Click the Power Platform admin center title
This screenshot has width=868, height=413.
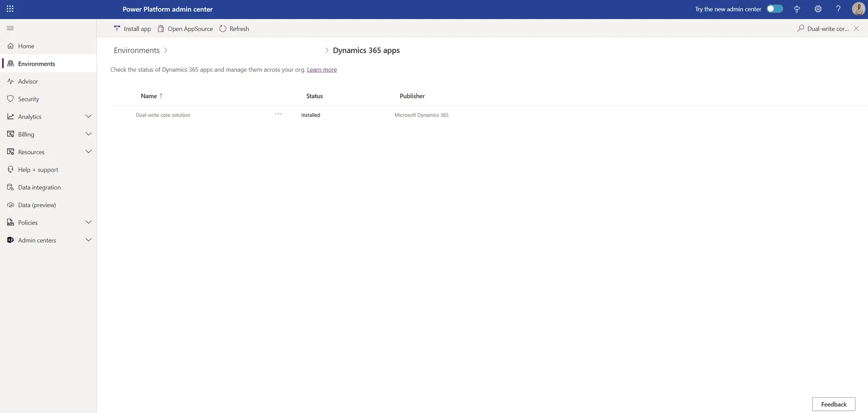[x=168, y=9]
